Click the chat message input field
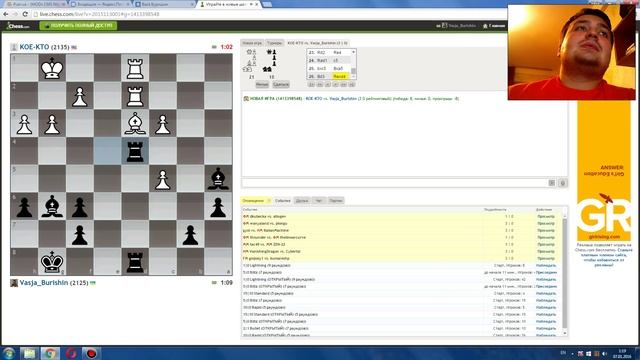This screenshot has height=360, width=640. pos(394,183)
